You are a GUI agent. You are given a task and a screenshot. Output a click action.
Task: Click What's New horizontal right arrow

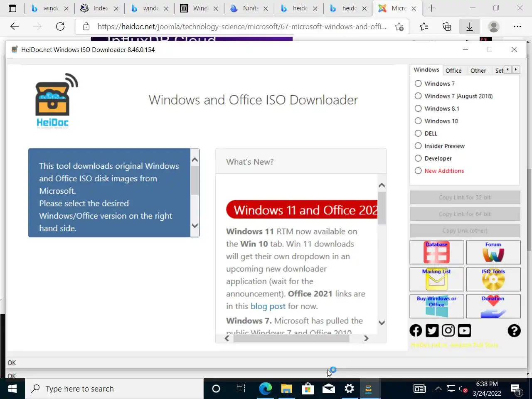[366, 338]
